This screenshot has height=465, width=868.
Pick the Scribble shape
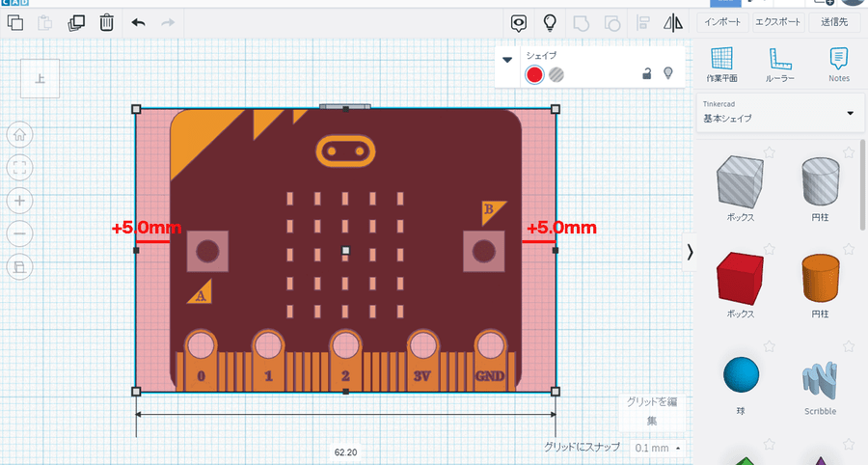[x=820, y=380]
